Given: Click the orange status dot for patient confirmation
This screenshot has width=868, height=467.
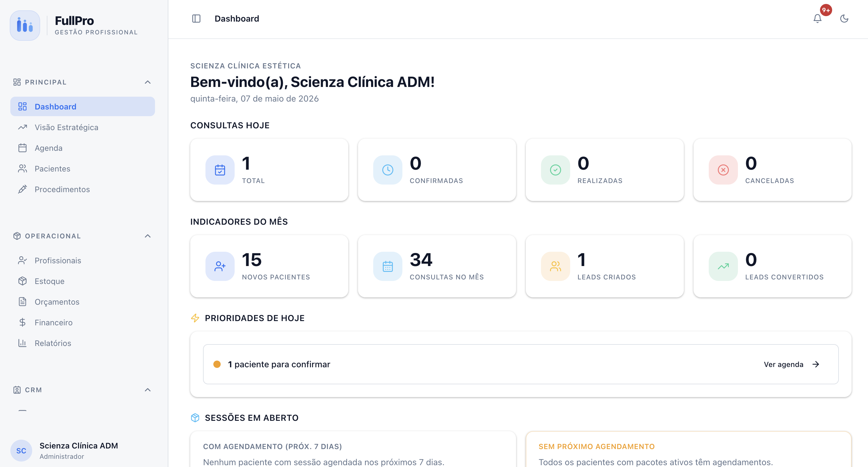Looking at the screenshot, I should point(217,365).
